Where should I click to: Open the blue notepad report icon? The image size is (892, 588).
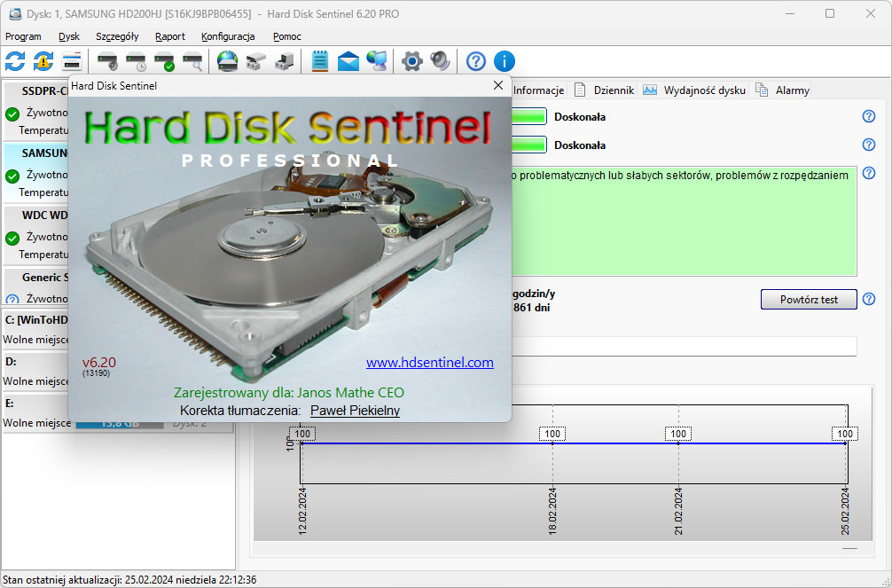320,61
